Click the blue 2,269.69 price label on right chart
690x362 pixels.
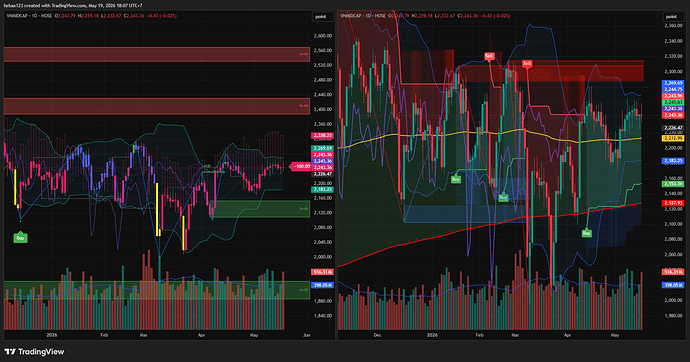point(673,83)
